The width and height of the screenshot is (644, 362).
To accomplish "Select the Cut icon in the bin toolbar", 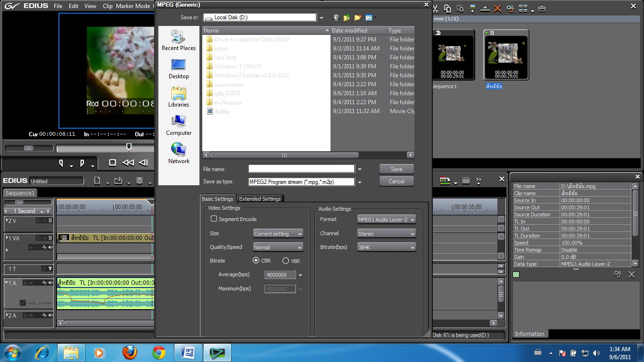I will coord(436,8).
